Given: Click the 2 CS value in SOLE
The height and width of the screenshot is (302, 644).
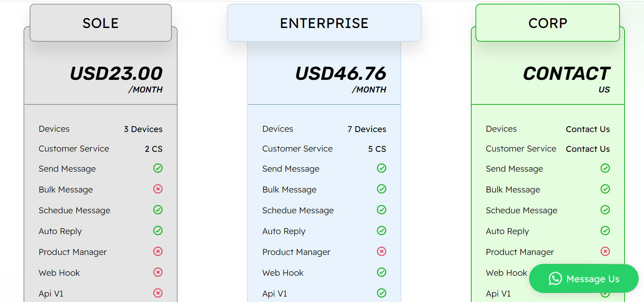Looking at the screenshot, I should click(x=154, y=149).
